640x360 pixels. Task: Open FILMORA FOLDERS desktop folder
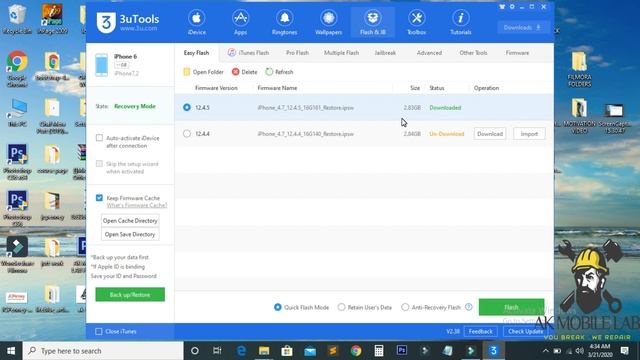pyautogui.click(x=579, y=69)
